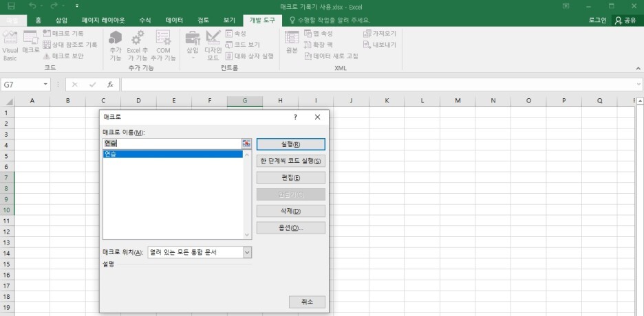Click the 실행 (Run) button
Viewport: 644px width, 316px height.
point(291,144)
